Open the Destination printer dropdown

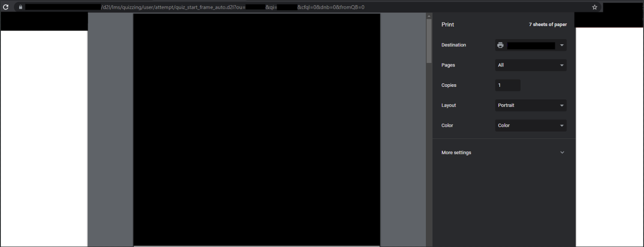coord(531,45)
